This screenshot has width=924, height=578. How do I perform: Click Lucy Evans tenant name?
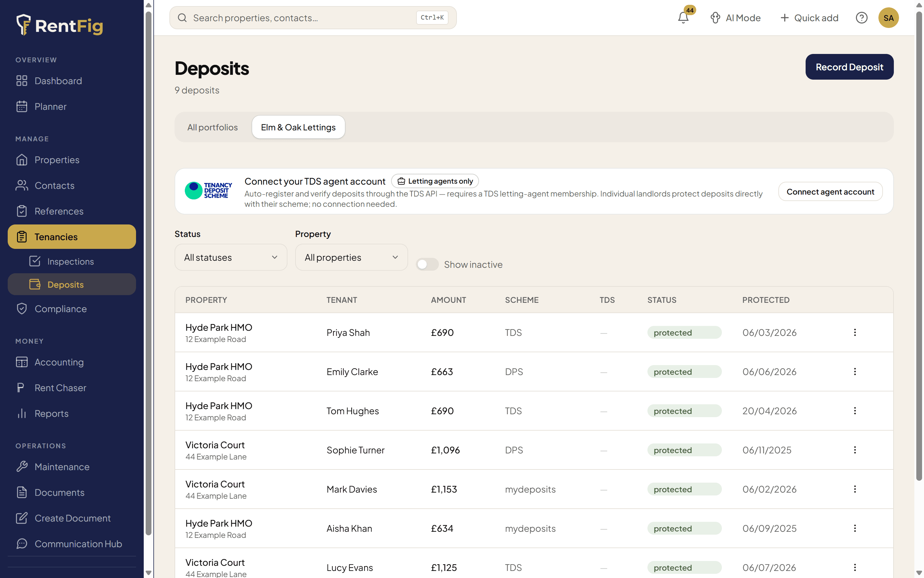click(x=350, y=568)
